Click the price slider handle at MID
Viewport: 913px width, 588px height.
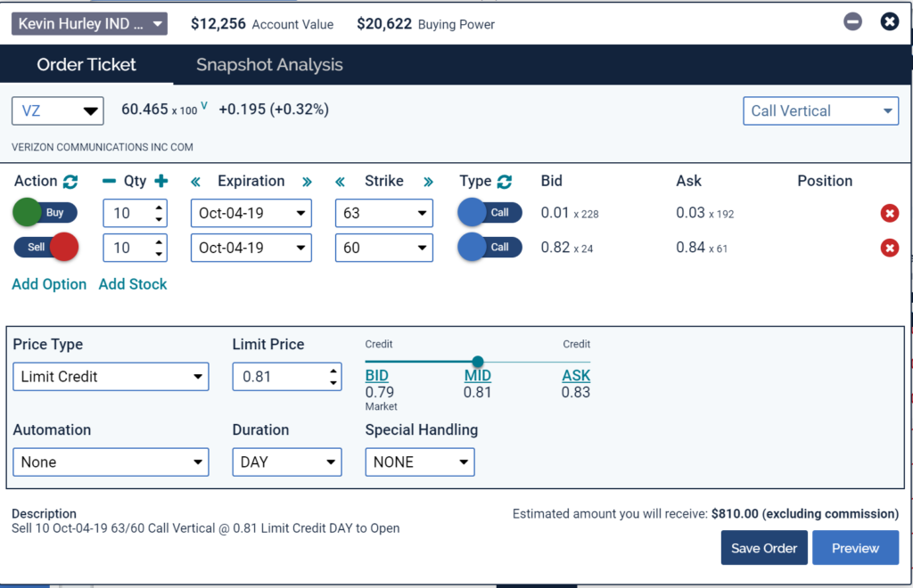tap(478, 361)
